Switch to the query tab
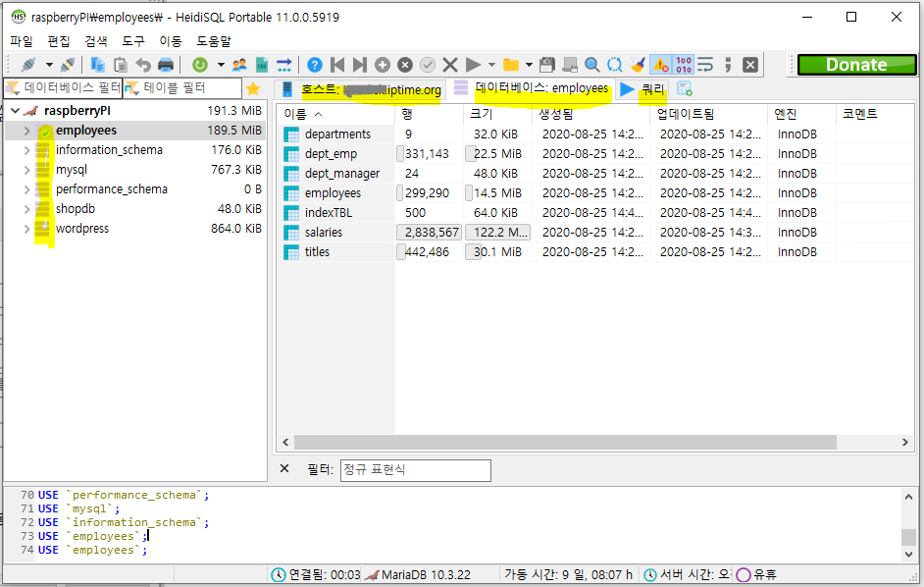924x587 pixels. [x=642, y=89]
